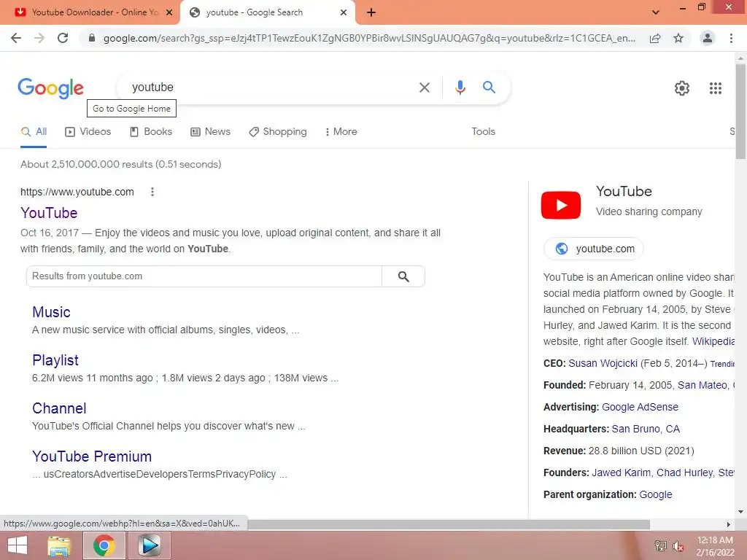
Task: Open three-dot options beside youtube.com result
Action: pos(152,192)
